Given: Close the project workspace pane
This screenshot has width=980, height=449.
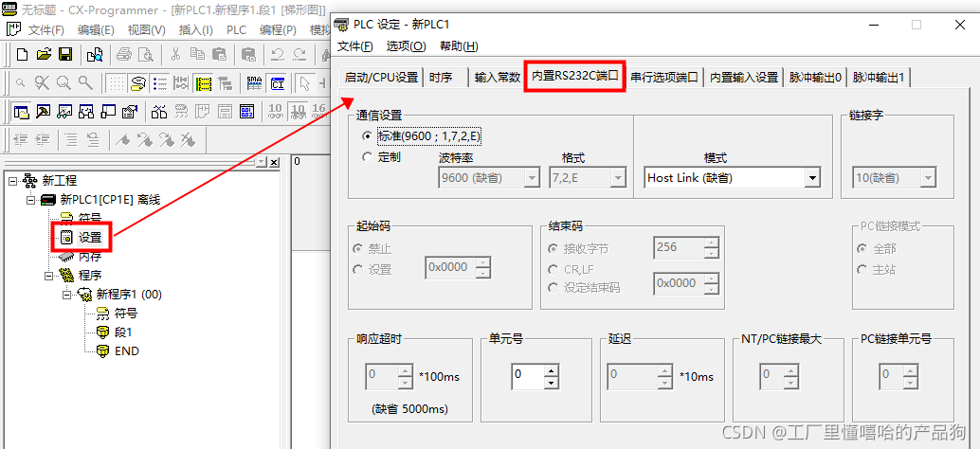Looking at the screenshot, I should click(274, 162).
